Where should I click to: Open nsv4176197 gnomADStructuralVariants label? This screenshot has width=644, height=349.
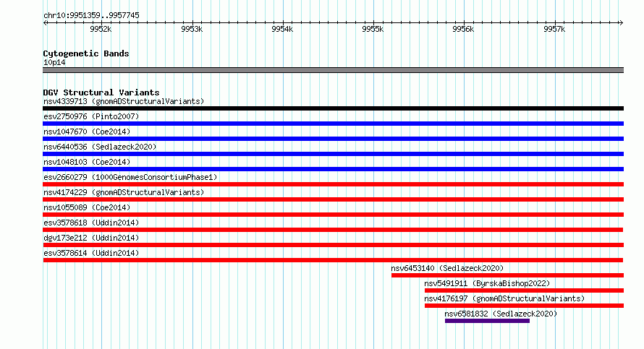point(504,298)
